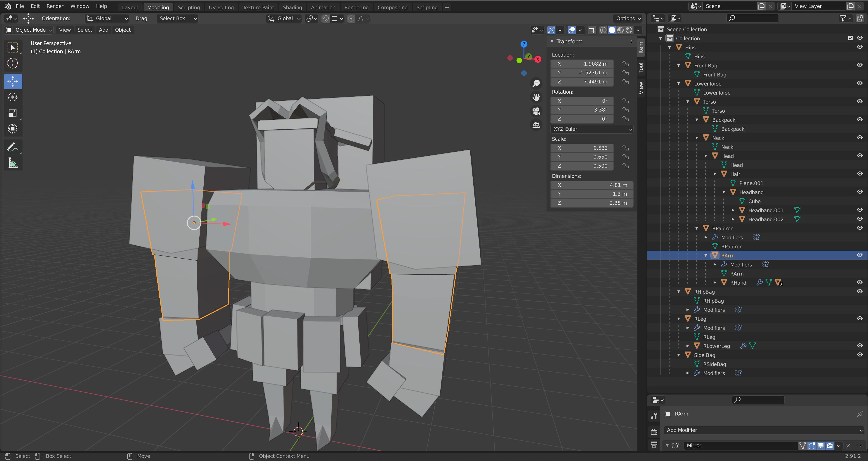
Task: Click the outliner search field
Action: [752, 18]
